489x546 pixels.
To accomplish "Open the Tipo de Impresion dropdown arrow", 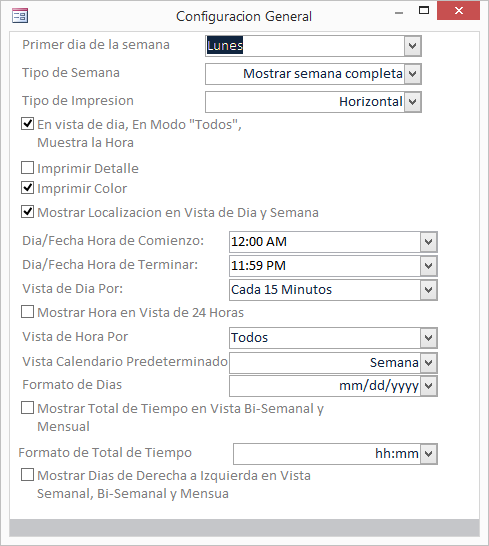I will (x=412, y=102).
